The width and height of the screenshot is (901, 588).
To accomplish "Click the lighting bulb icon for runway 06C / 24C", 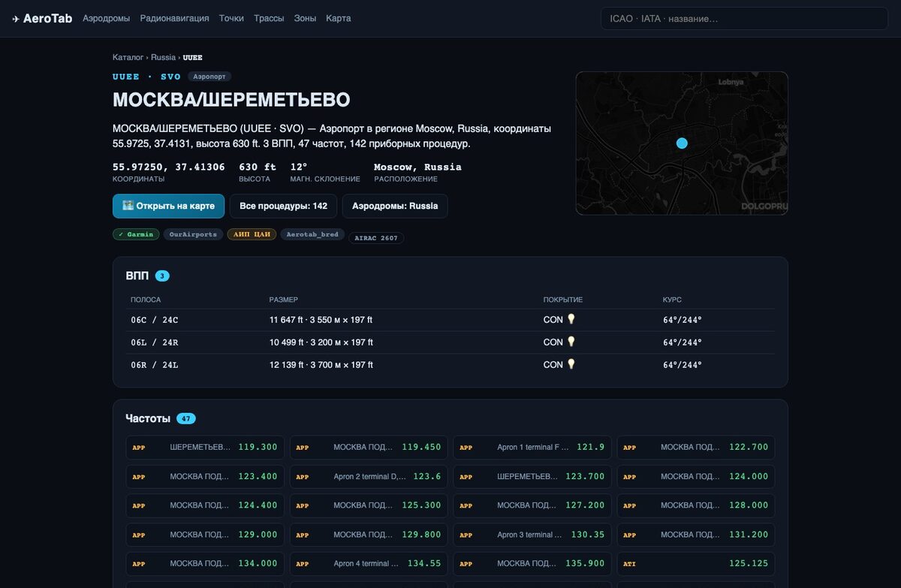I will [571, 319].
